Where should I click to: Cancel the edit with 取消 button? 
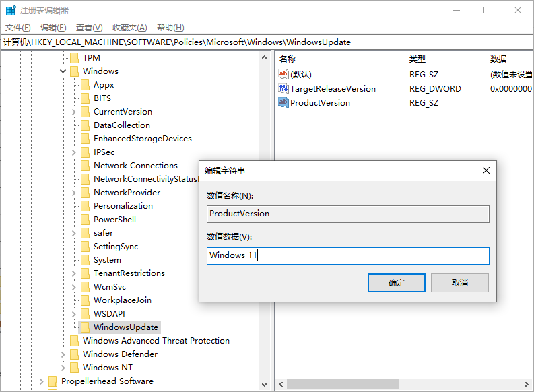click(460, 283)
